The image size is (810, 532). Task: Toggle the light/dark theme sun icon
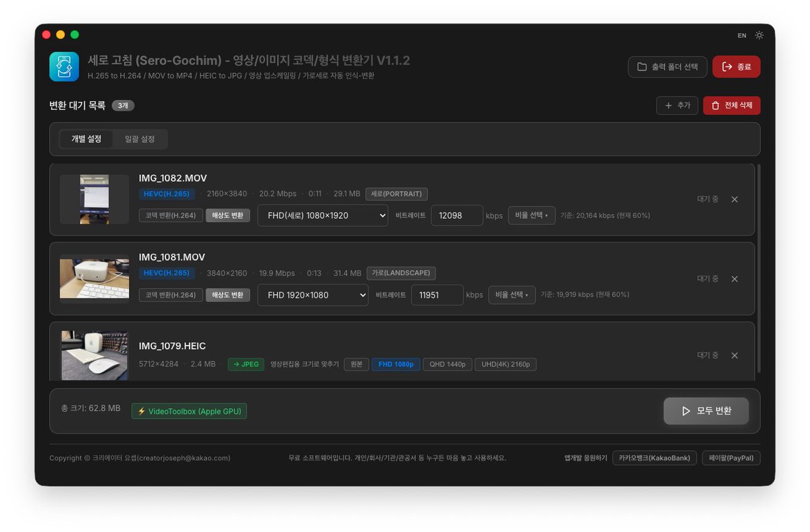coord(759,35)
